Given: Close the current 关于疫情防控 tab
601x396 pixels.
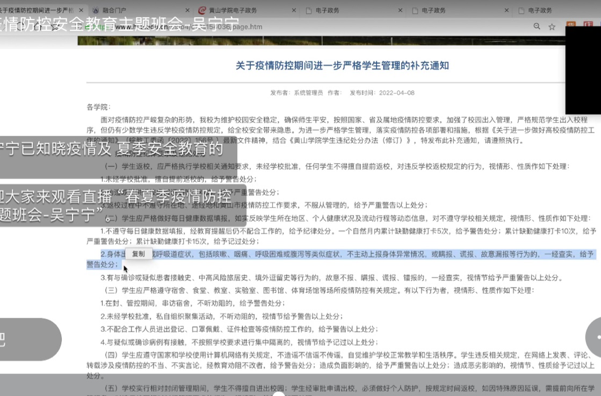Looking at the screenshot, I should coord(81,10).
